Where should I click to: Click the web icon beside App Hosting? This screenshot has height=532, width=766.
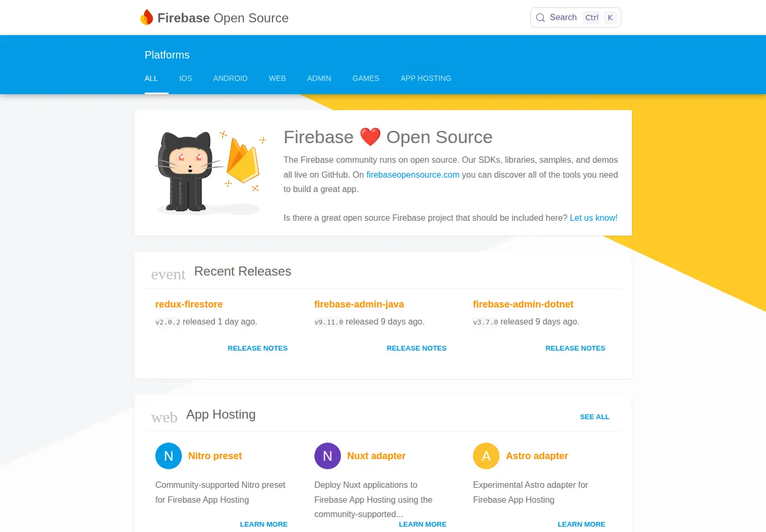(164, 418)
